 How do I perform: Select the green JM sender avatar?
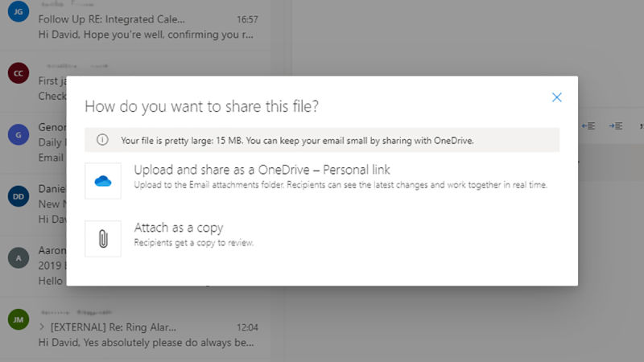[x=19, y=319]
